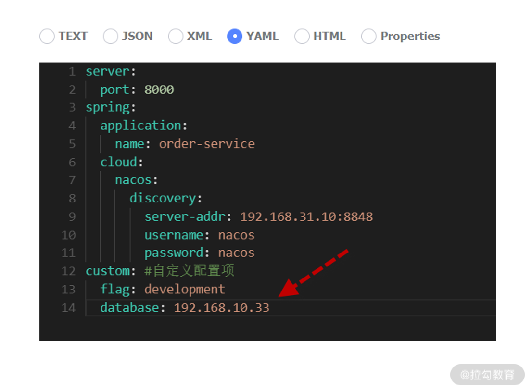
Task: Click the 'server-addr:' key on line 9
Action: 188,217
